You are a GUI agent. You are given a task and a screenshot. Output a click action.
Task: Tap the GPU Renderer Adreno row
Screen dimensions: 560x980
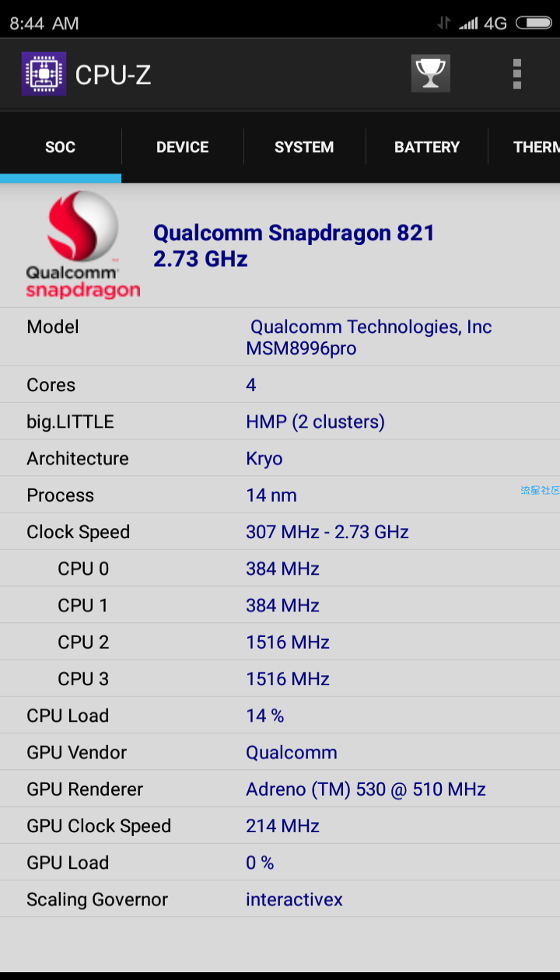(x=280, y=789)
